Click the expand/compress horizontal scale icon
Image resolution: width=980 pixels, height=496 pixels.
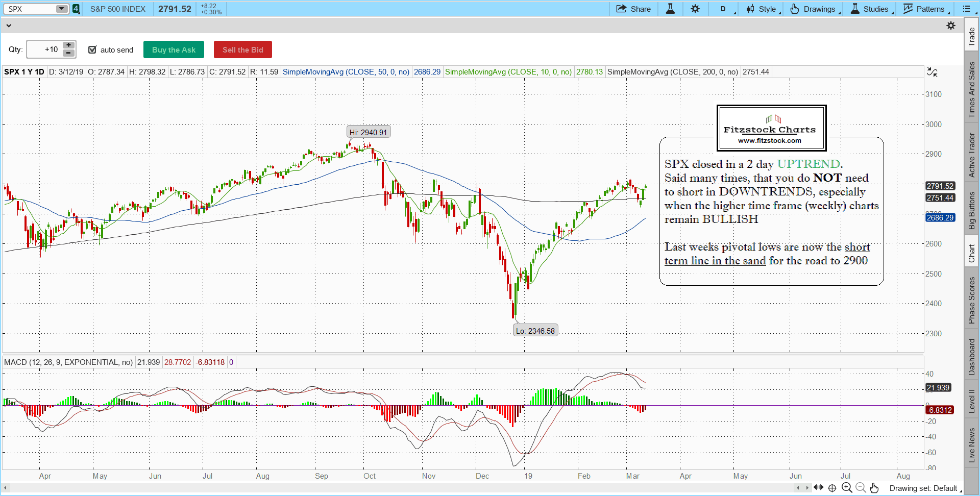pos(819,488)
